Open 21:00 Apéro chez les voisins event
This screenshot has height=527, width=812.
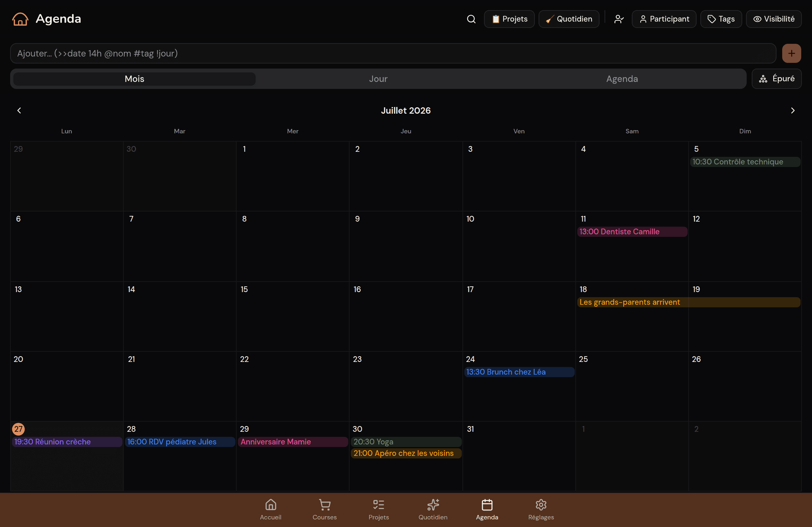[x=406, y=454]
